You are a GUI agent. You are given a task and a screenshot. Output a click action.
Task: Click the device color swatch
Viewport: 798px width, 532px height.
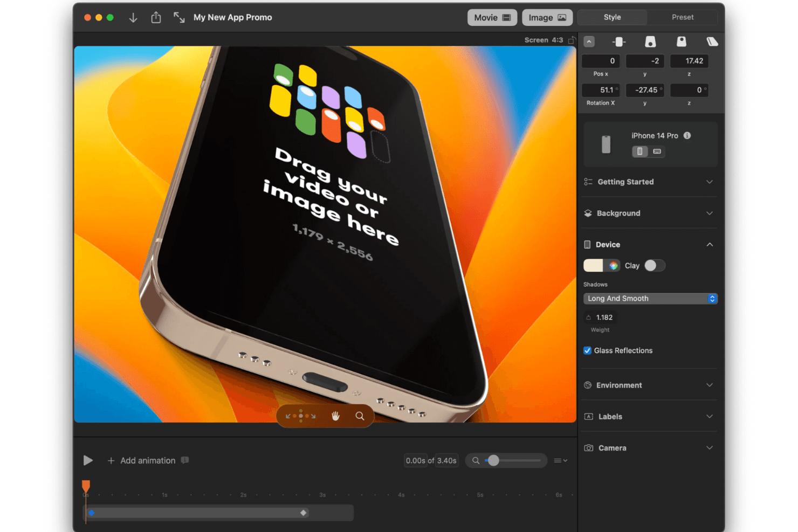coord(593,265)
